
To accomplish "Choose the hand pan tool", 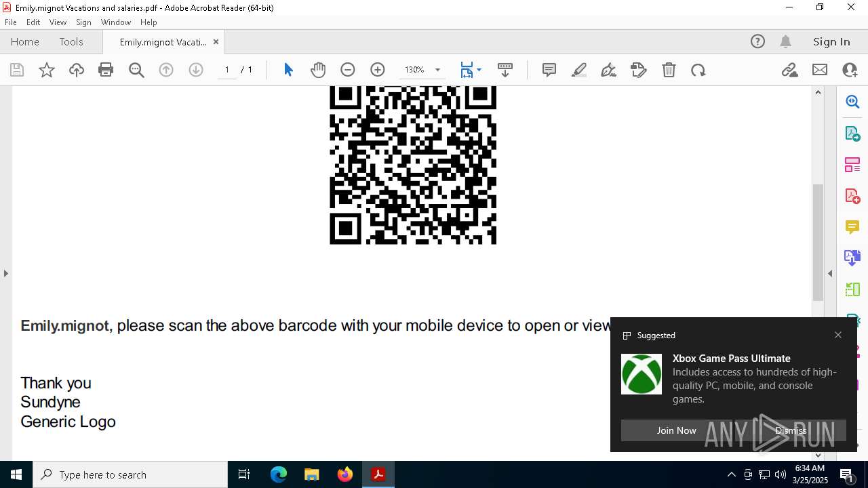I will [x=318, y=70].
